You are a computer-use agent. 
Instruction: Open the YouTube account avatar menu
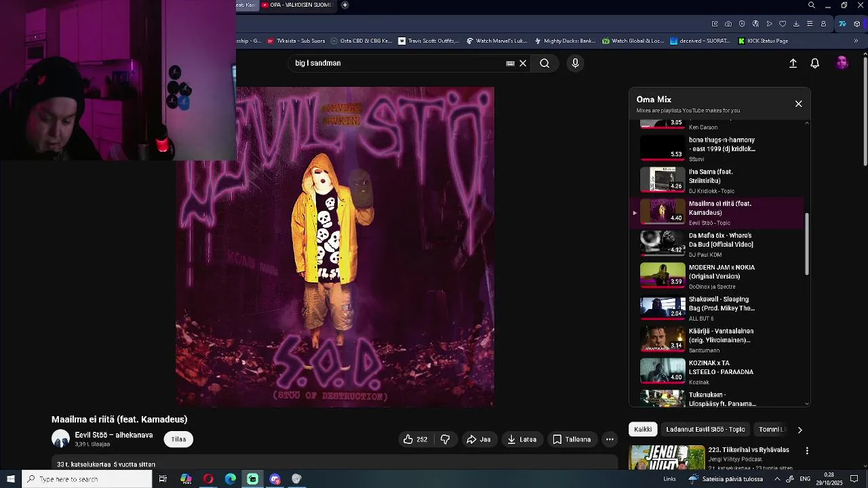pyautogui.click(x=842, y=63)
